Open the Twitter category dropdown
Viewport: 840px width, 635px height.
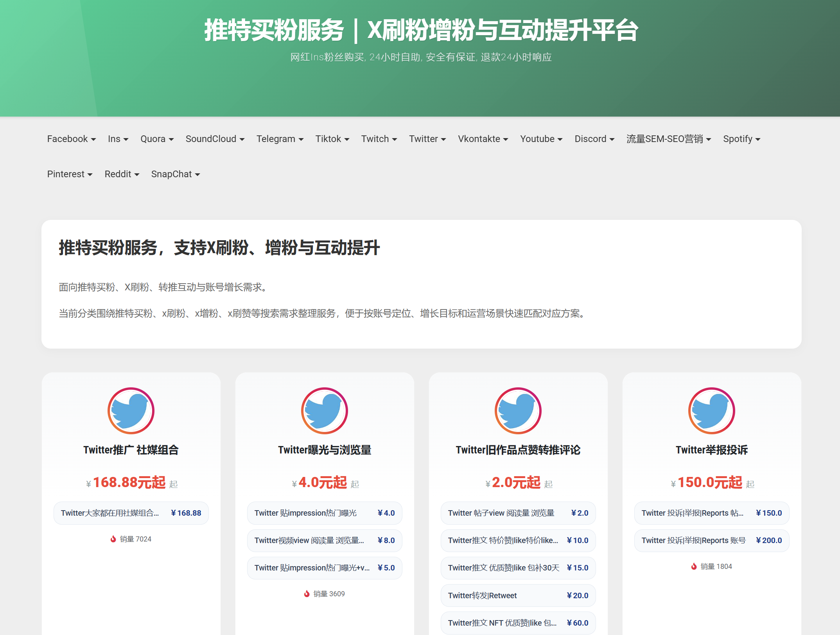[427, 139]
